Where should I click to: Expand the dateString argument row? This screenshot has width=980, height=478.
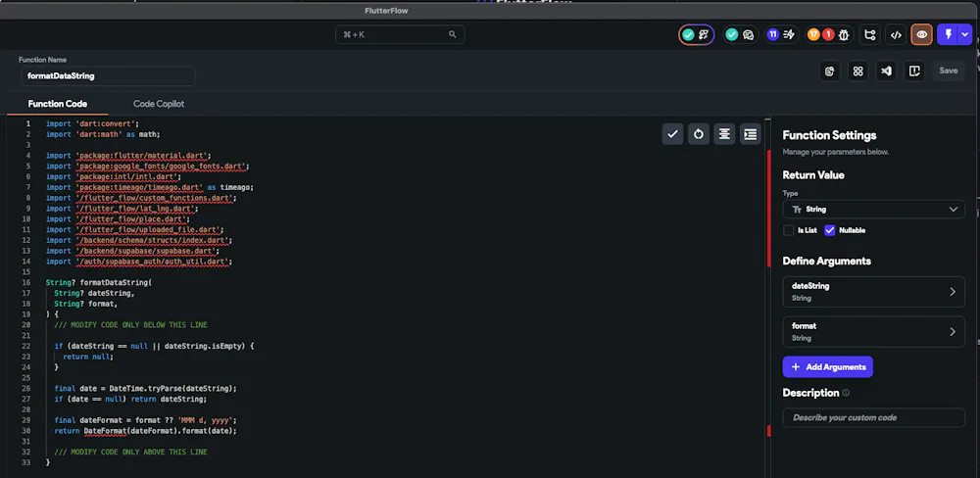[x=874, y=292]
